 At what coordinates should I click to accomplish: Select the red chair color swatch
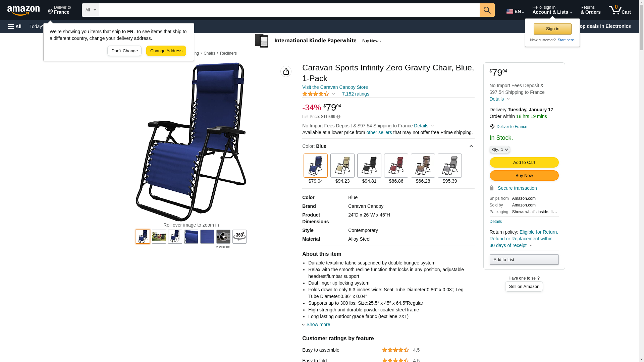coord(396,166)
